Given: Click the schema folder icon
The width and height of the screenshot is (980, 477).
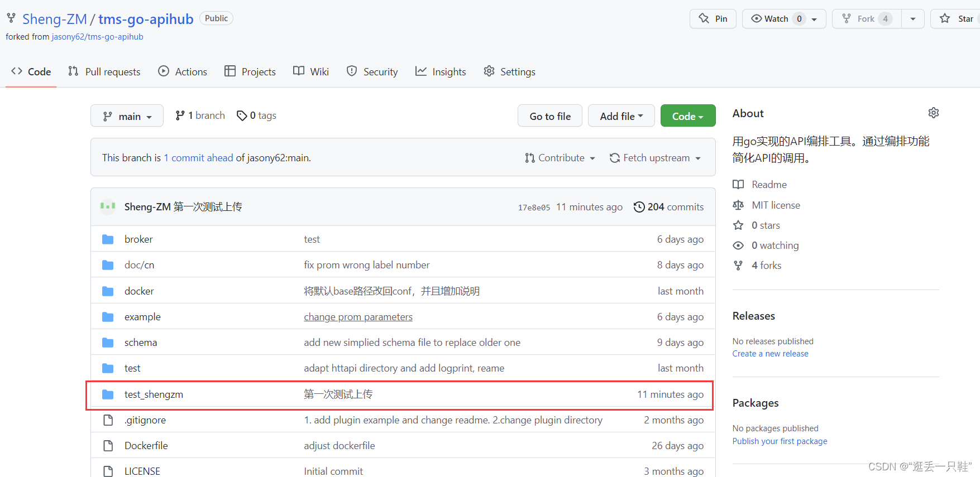Looking at the screenshot, I should (108, 343).
